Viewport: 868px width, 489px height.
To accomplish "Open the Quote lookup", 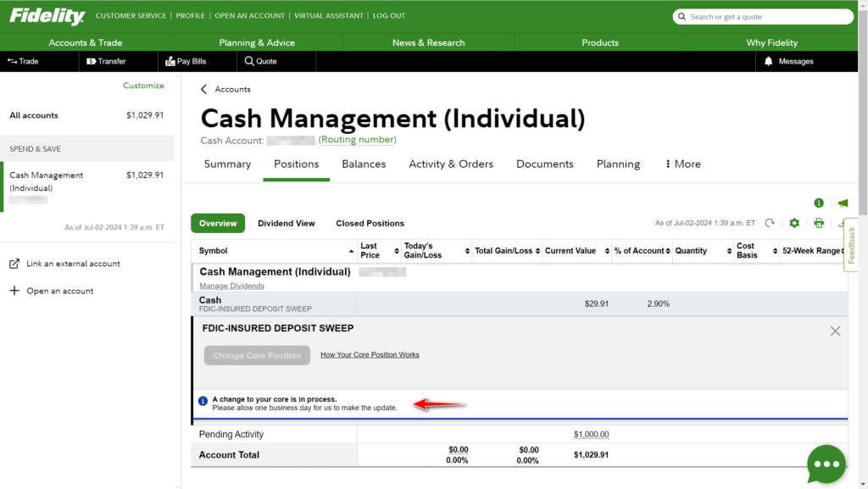I will pyautogui.click(x=261, y=61).
